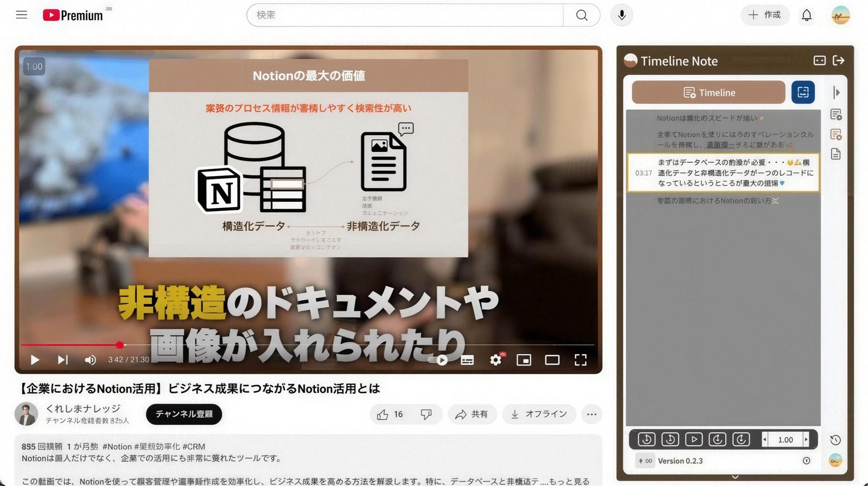Open the 作成 create menu
This screenshot has height=486, width=868.
click(x=765, y=15)
